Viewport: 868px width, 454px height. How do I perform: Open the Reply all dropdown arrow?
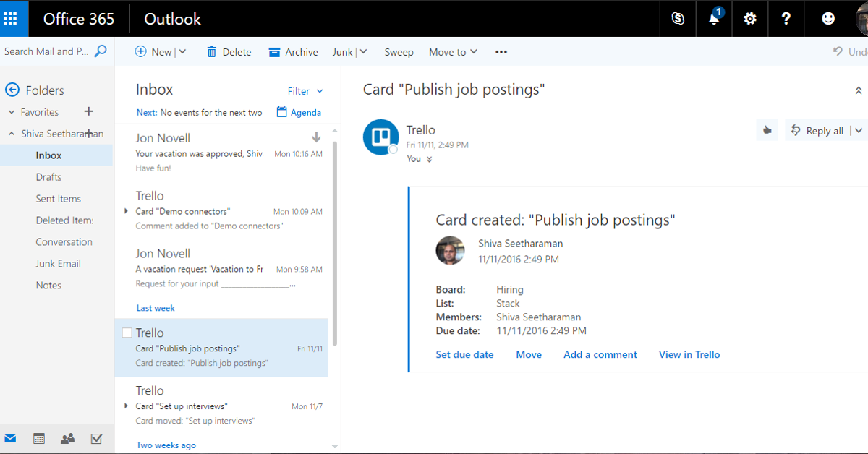pos(859,131)
